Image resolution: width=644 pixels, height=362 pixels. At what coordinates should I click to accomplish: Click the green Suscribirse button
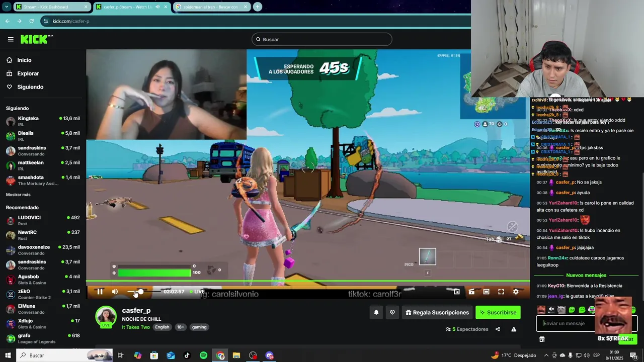(498, 312)
